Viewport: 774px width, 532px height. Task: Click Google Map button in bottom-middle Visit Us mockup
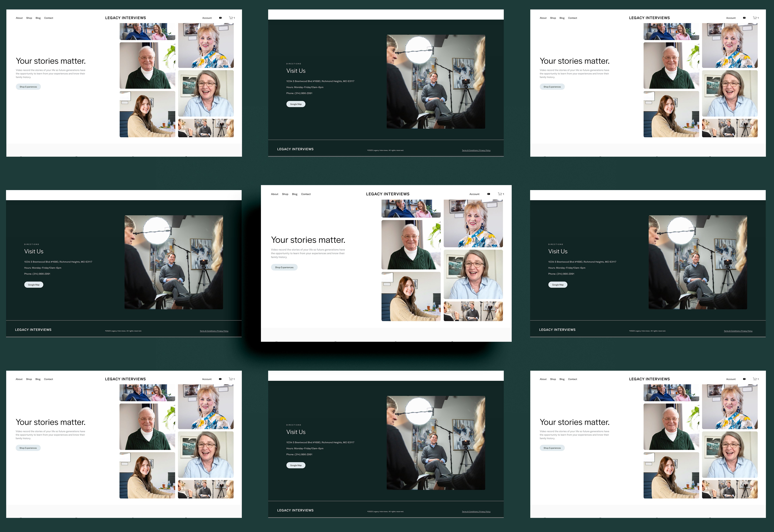pyautogui.click(x=296, y=465)
